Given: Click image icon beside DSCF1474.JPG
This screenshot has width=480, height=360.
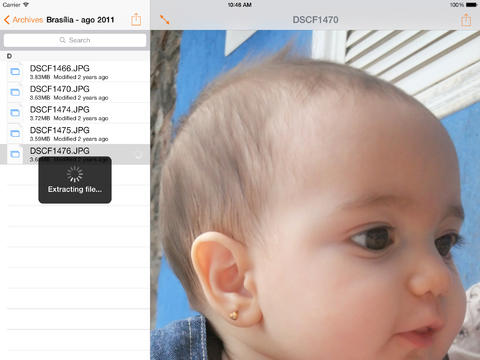Looking at the screenshot, I should 15,113.
